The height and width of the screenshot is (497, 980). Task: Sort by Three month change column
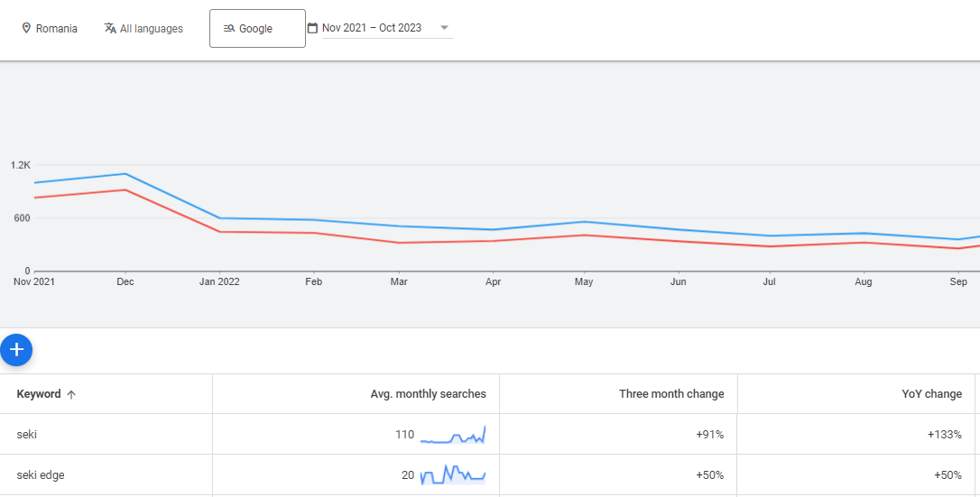[671, 394]
